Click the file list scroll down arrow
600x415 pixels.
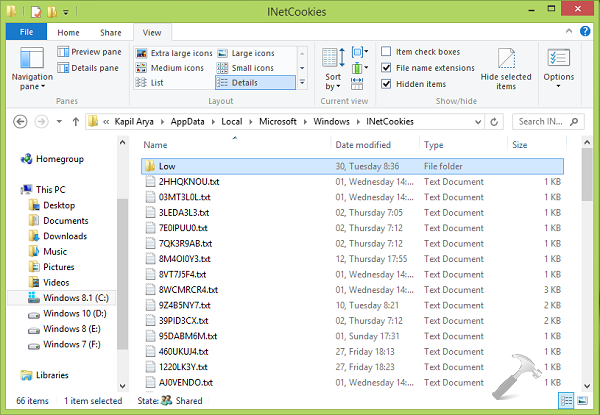[587, 386]
